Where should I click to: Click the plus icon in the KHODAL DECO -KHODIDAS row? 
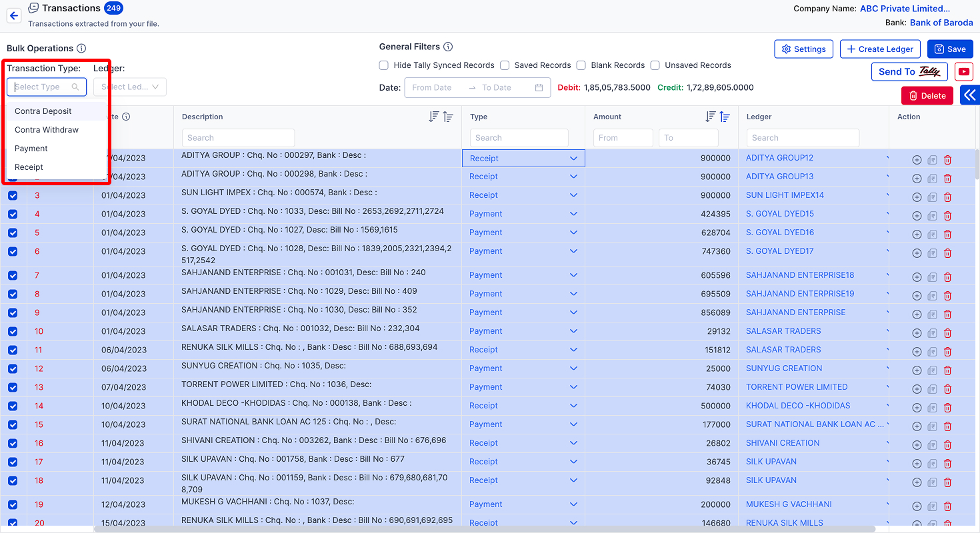[917, 408]
